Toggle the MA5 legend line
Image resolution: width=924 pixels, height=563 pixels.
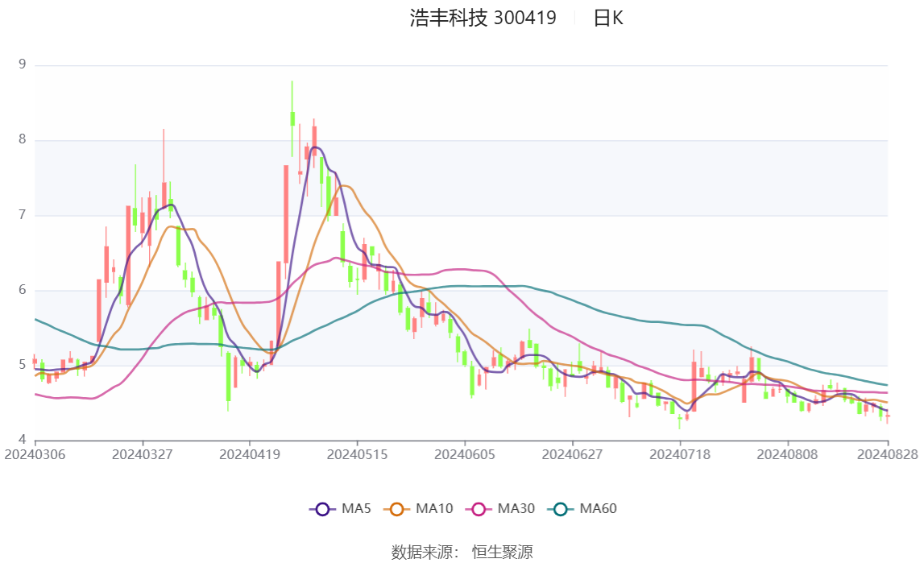point(340,509)
